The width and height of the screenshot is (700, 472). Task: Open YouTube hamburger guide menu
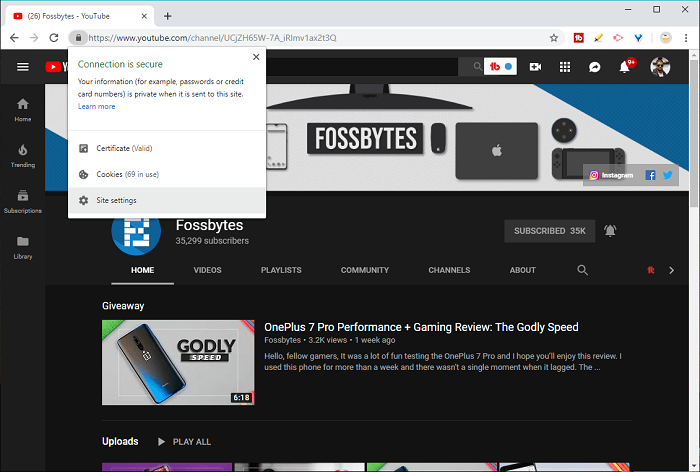coord(23,67)
